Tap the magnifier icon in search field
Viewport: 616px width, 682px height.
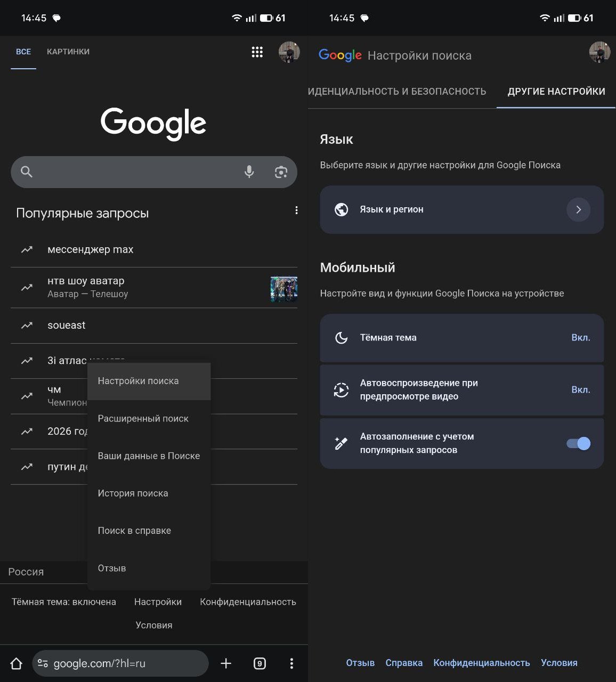pyautogui.click(x=27, y=172)
